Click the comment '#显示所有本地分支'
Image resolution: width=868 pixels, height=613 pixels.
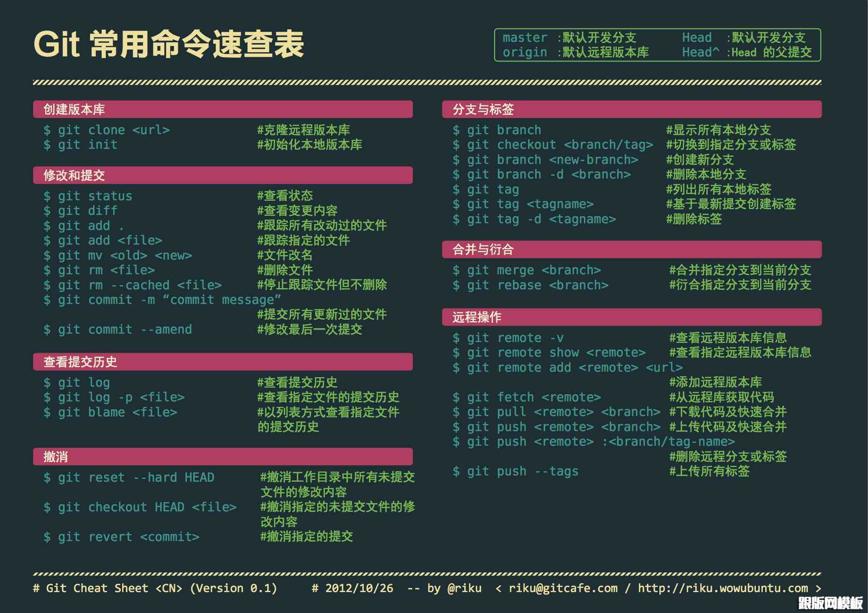pyautogui.click(x=718, y=130)
